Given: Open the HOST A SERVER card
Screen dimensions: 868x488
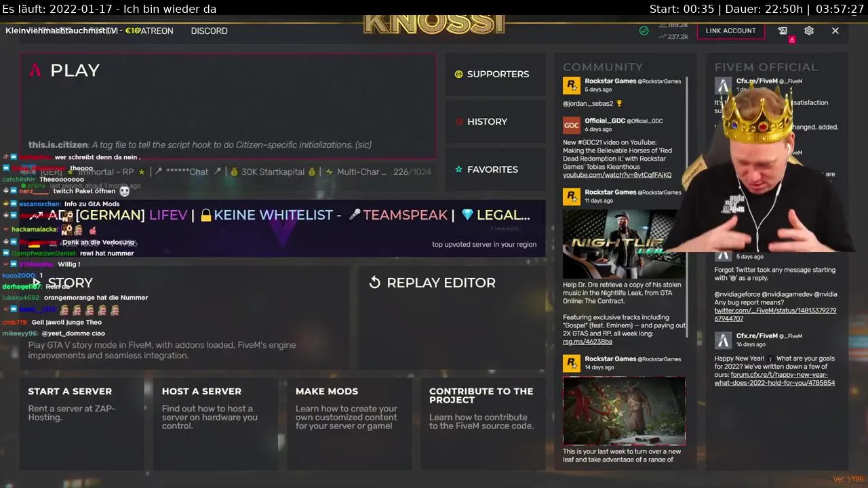Looking at the screenshot, I should [x=215, y=424].
